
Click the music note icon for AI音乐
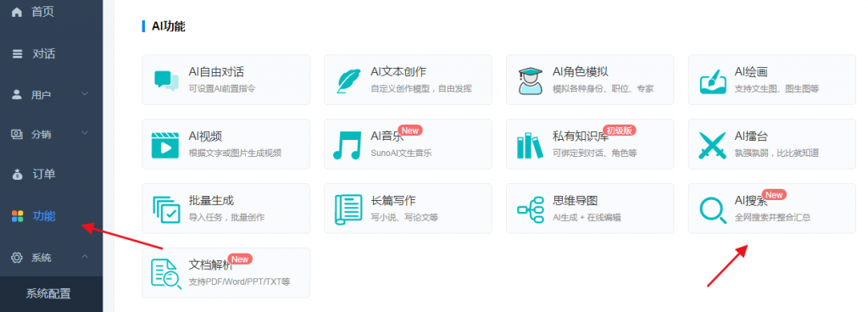[347, 145]
